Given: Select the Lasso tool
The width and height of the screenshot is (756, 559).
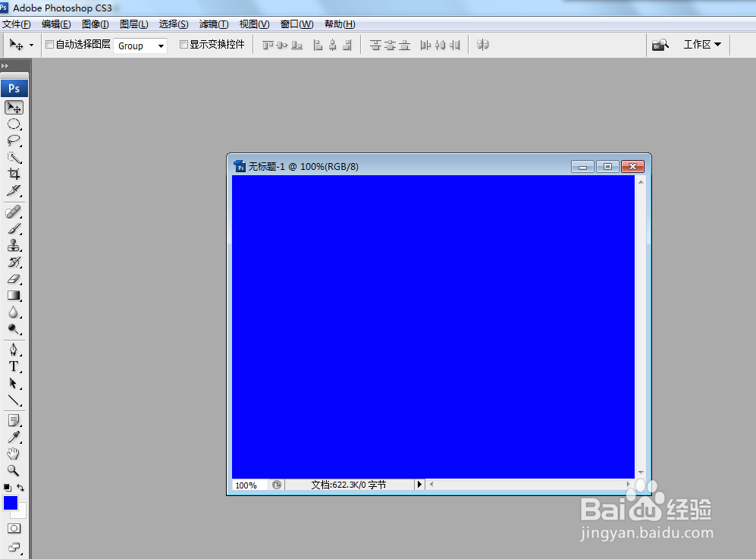Looking at the screenshot, I should (x=14, y=140).
